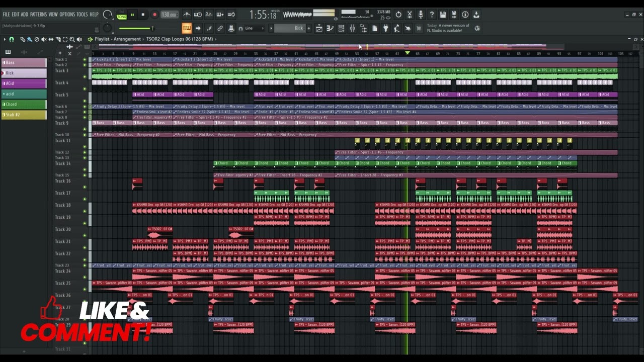Image resolution: width=644 pixels, height=362 pixels.
Task: Open the Kick pattern selector
Action: pyautogui.click(x=290, y=28)
